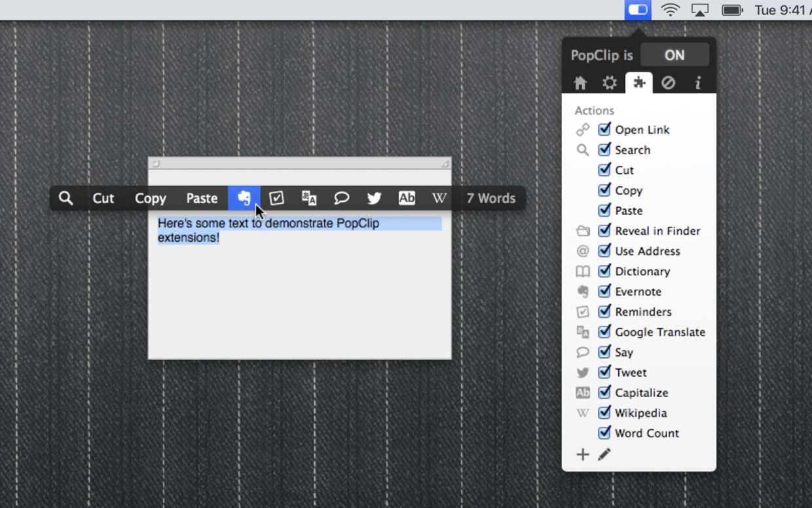Toggle the Reminders action checkbox
812x508 pixels.
pyautogui.click(x=604, y=311)
